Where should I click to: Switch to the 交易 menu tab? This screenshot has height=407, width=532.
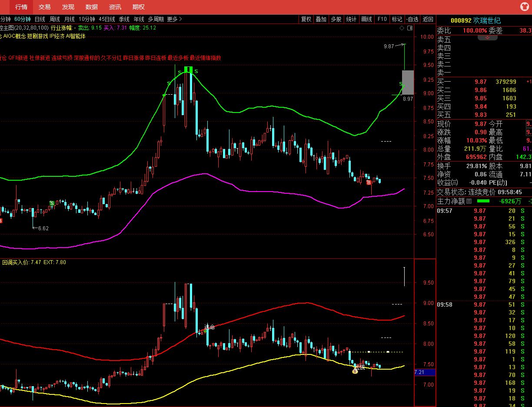[44, 7]
